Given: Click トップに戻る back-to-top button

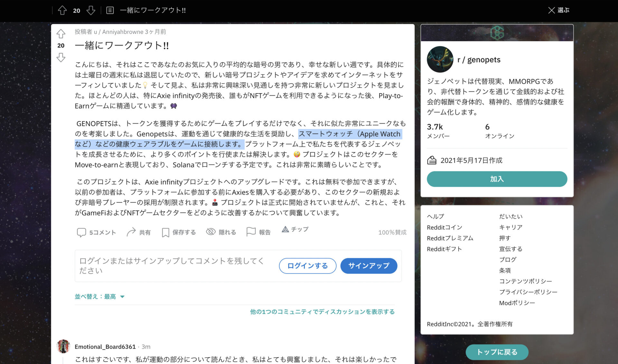Looking at the screenshot, I should click(497, 352).
